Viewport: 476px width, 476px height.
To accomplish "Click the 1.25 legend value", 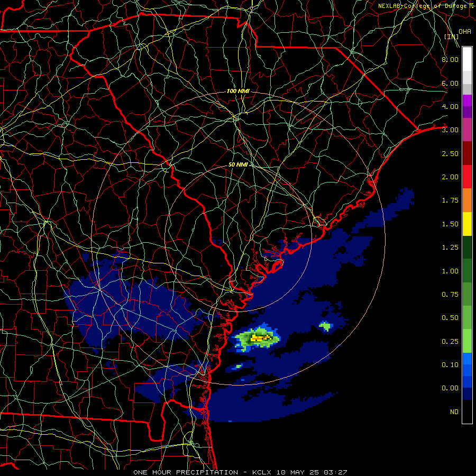I will pos(450,248).
